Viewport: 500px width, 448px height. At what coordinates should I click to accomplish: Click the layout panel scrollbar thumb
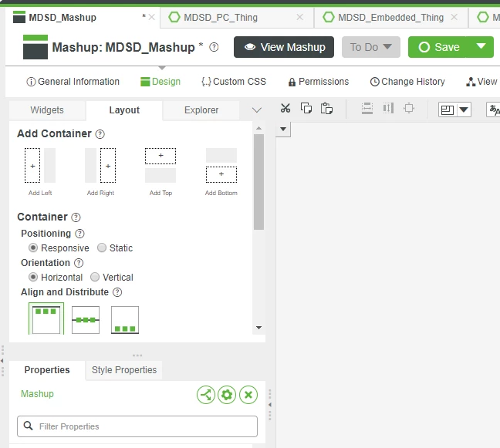click(x=259, y=182)
